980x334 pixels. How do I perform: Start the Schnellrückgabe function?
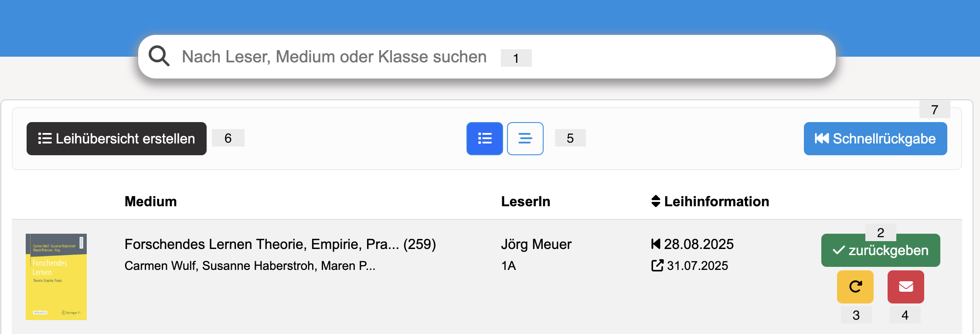[875, 138]
